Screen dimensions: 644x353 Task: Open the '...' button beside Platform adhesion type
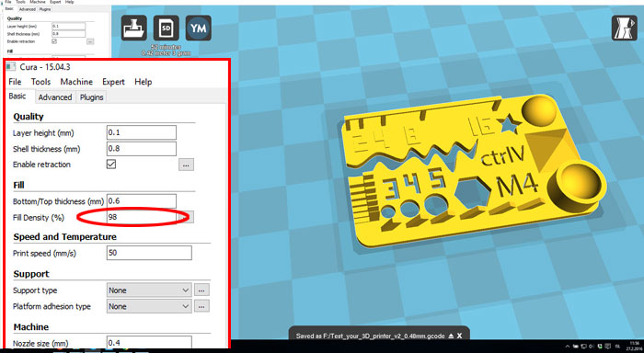pos(201,306)
